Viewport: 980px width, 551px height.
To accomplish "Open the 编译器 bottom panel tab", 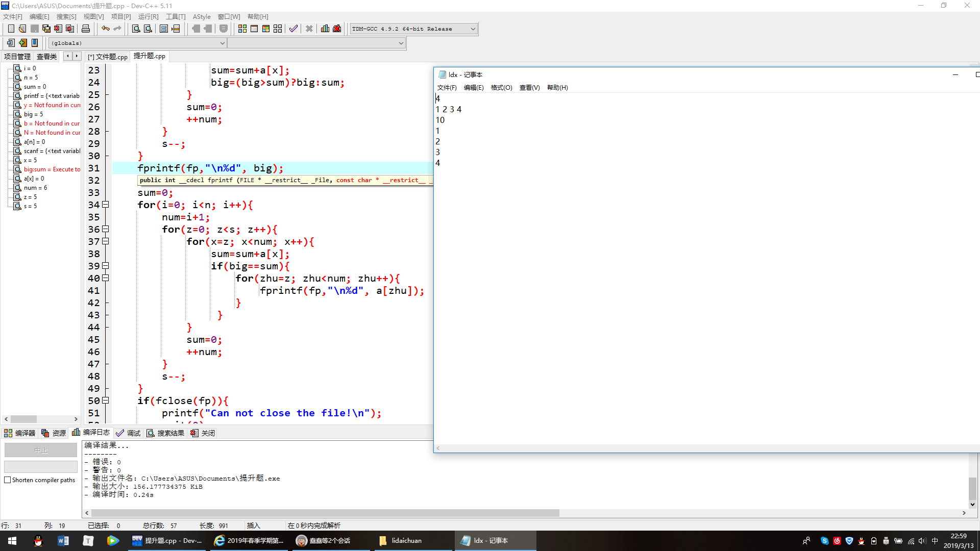I will (x=20, y=433).
